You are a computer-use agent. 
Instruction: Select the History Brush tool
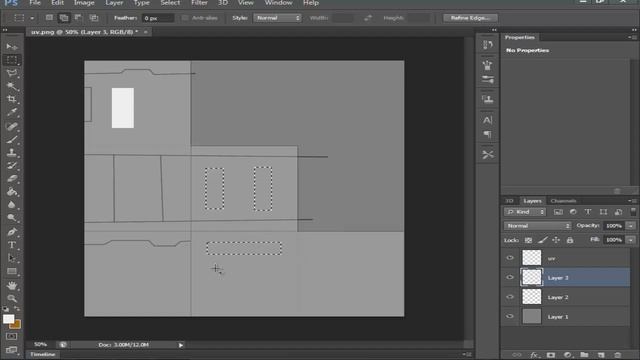(x=11, y=166)
